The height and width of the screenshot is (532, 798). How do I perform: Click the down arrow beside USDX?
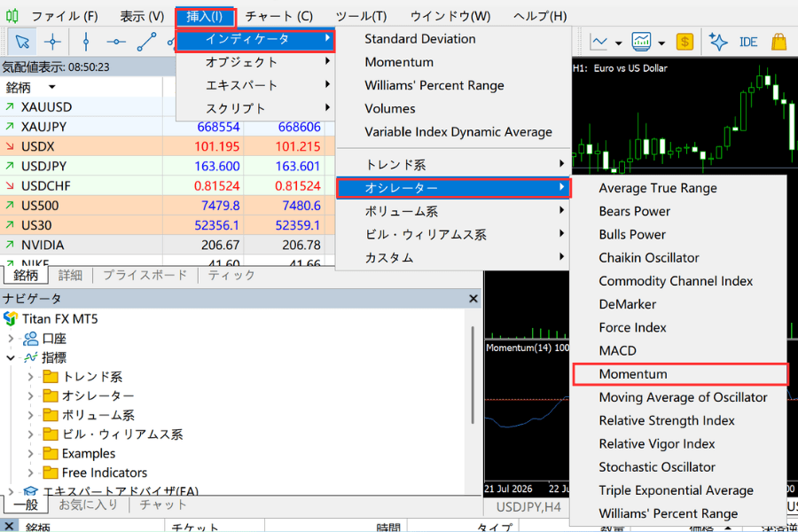tap(10, 146)
